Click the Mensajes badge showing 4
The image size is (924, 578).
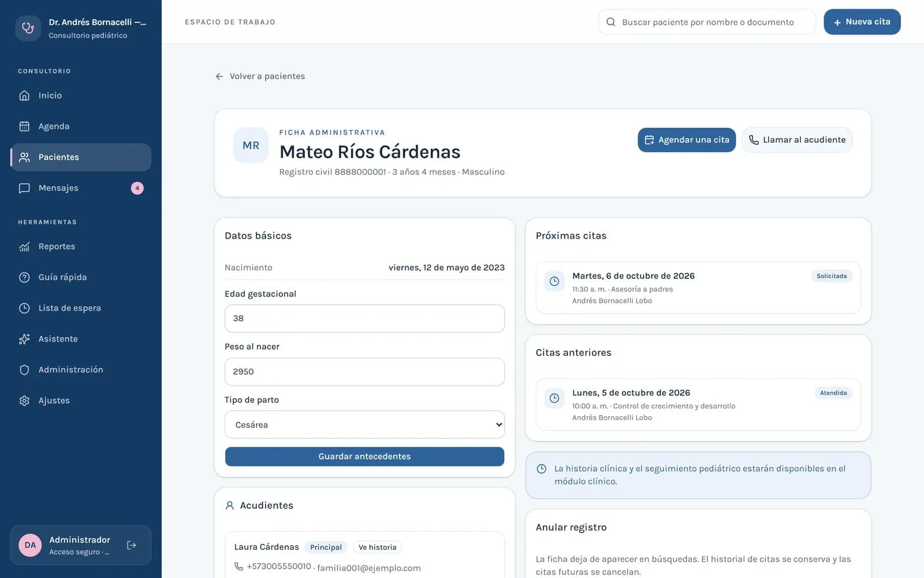[137, 188]
